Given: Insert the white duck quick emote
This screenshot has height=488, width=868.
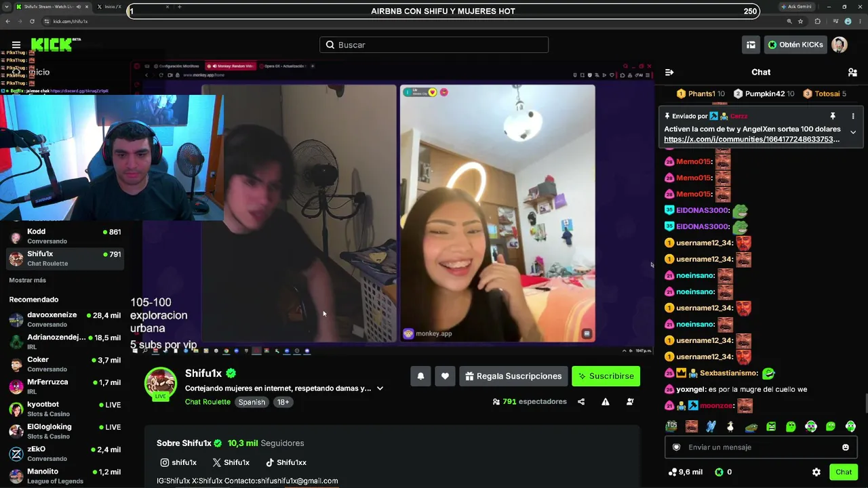Looking at the screenshot, I should (x=730, y=426).
